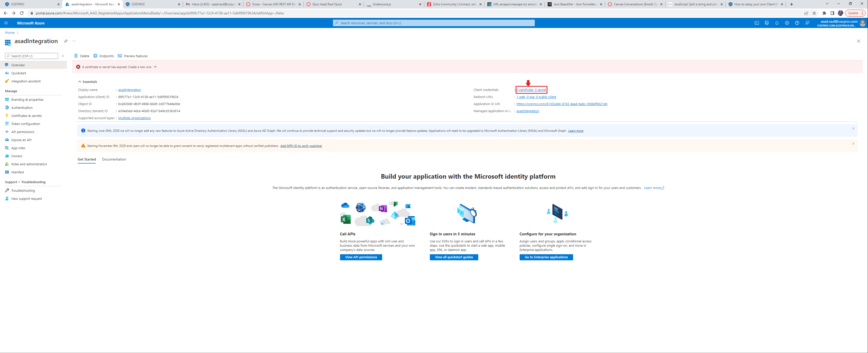Open the Chrome extensions puzzle icon
The width and height of the screenshot is (868, 353).
pos(824,13)
